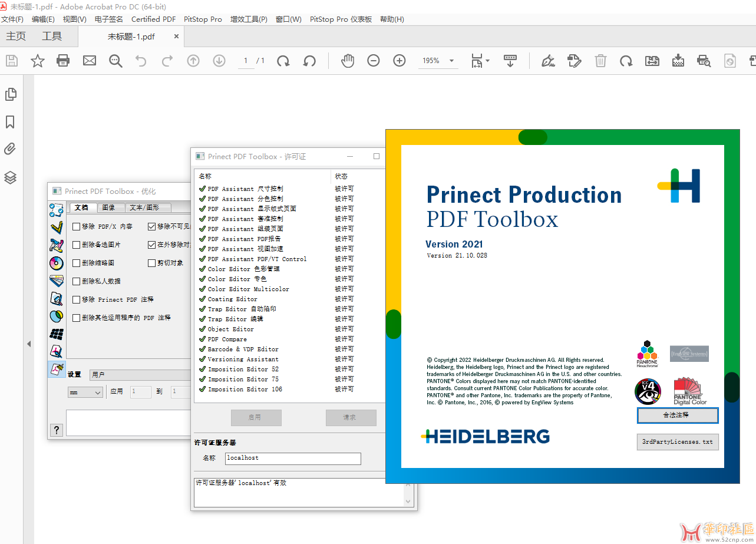756x544 pixels.
Task: Open the page thumbnails panel in left sidebar
Action: 10,94
